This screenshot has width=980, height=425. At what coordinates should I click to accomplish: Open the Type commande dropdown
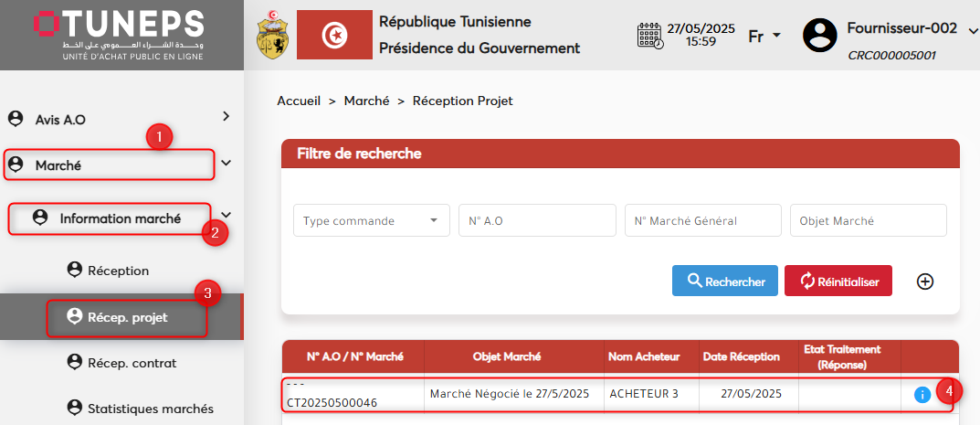pos(371,220)
